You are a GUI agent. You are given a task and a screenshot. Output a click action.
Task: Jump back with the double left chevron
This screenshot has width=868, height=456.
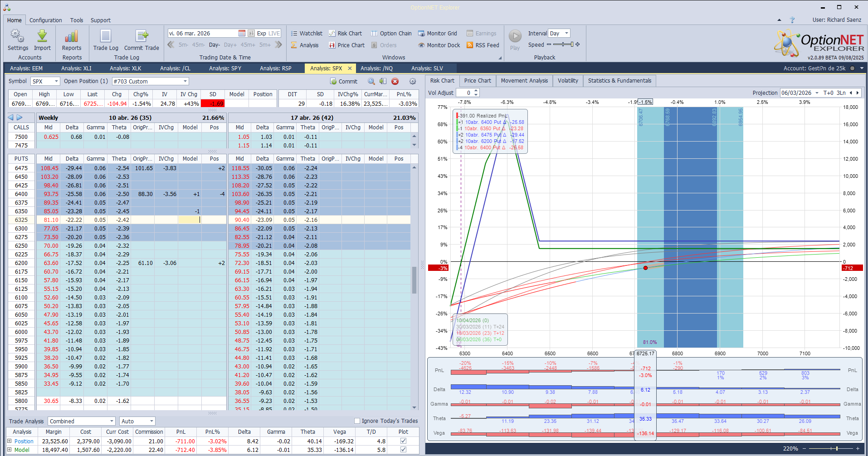[171, 44]
